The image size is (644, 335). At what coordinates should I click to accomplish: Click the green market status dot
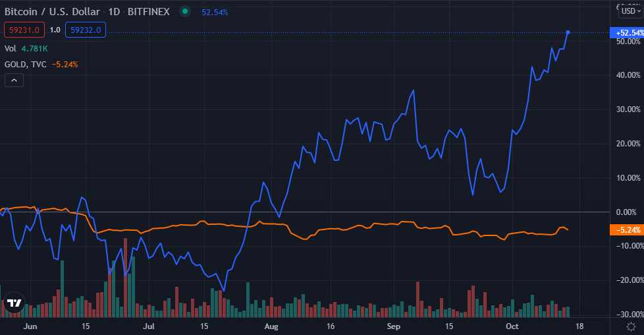click(185, 11)
